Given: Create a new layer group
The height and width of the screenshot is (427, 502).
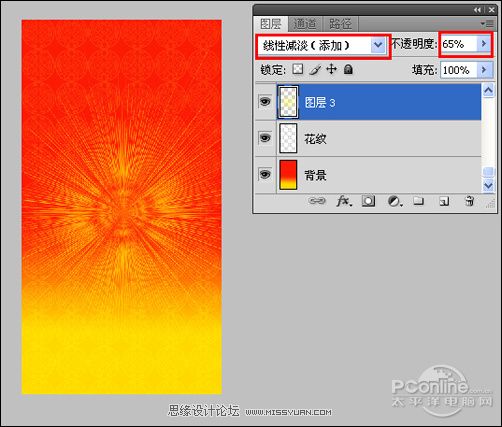Looking at the screenshot, I should (418, 201).
